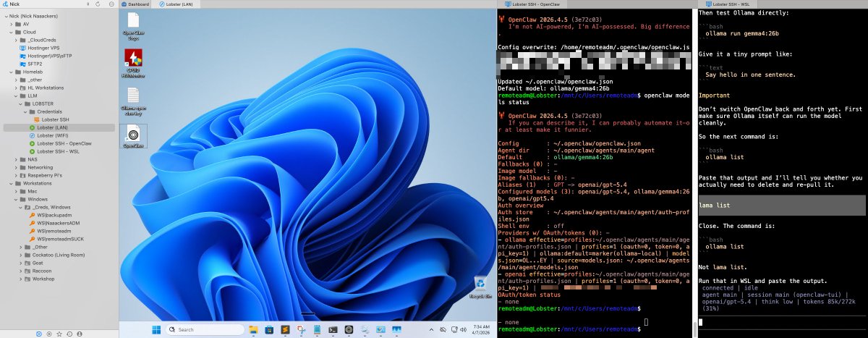This screenshot has height=338, width=868.
Task: Open the Hostinger VPS connection
Action: [45, 48]
